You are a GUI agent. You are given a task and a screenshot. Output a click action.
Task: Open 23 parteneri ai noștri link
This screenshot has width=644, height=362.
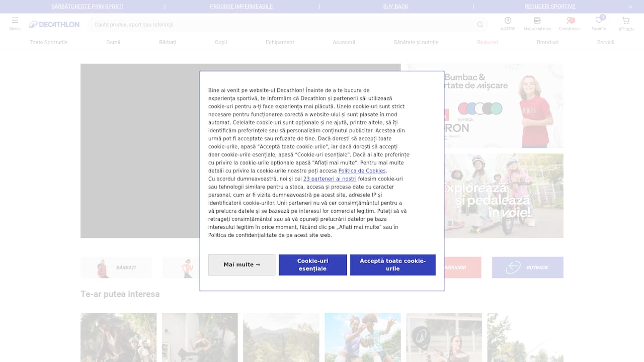pos(330,179)
